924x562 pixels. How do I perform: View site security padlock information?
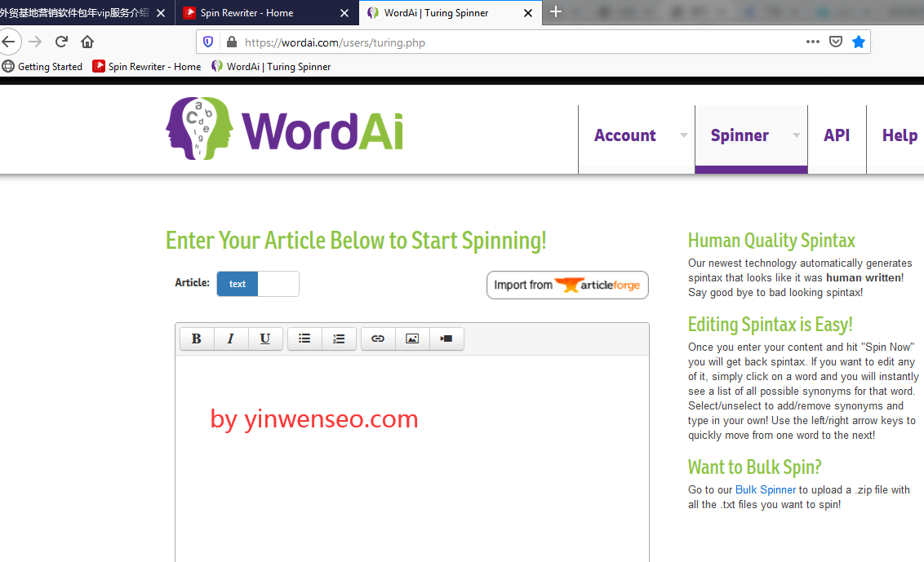pyautogui.click(x=232, y=42)
